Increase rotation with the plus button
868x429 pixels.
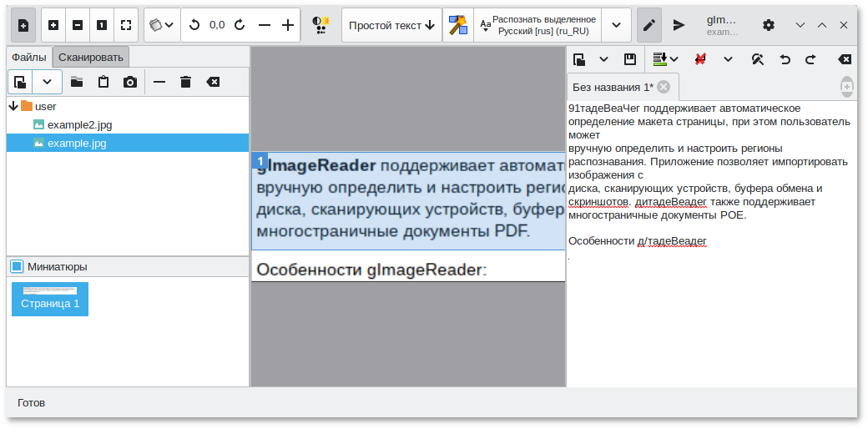288,25
